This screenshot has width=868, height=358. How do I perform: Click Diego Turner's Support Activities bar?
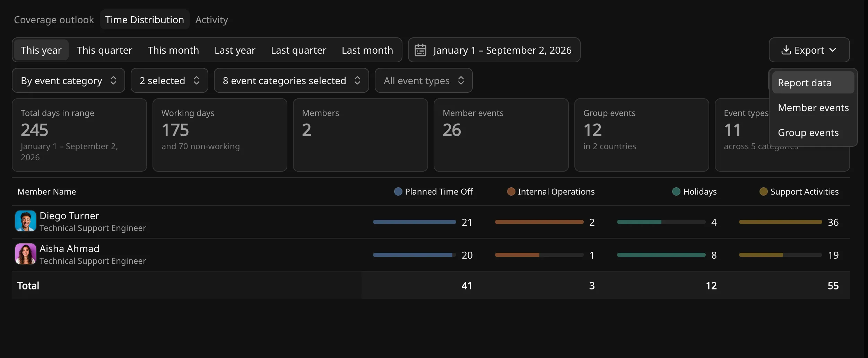780,222
